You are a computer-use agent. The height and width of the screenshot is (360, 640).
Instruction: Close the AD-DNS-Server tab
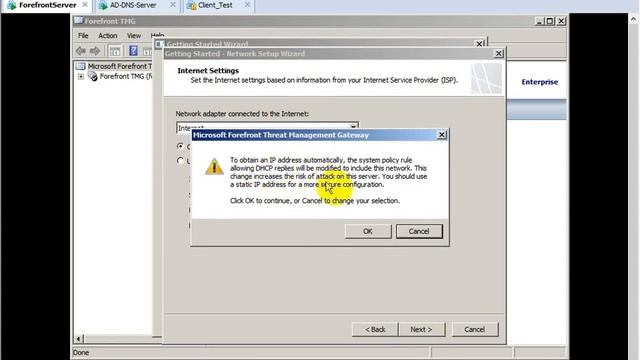point(173,5)
